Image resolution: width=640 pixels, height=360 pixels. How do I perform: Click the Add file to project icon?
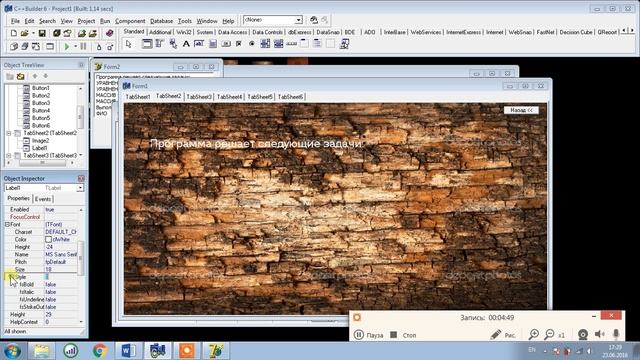tap(82, 33)
